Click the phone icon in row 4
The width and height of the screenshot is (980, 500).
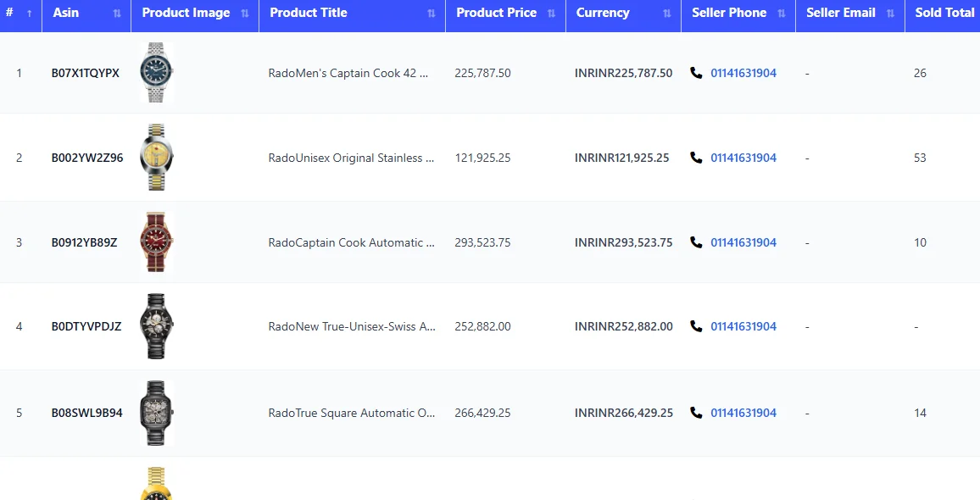[696, 326]
